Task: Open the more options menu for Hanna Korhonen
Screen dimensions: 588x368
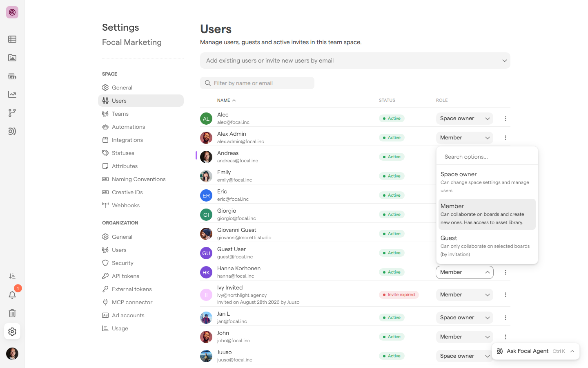Action: 506,272
